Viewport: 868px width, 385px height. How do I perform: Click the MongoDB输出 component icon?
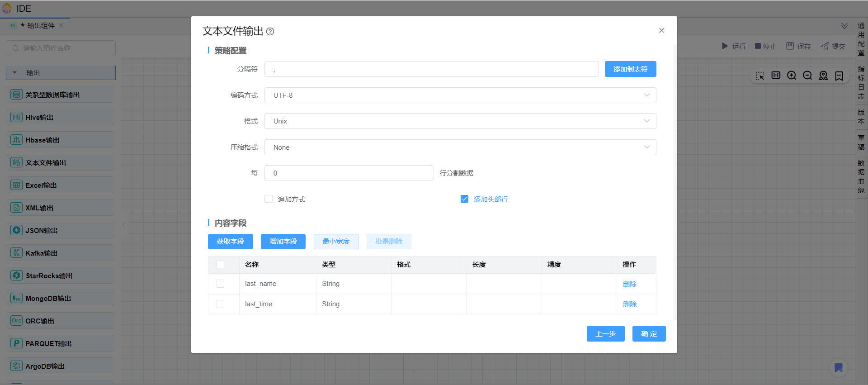(x=16, y=298)
